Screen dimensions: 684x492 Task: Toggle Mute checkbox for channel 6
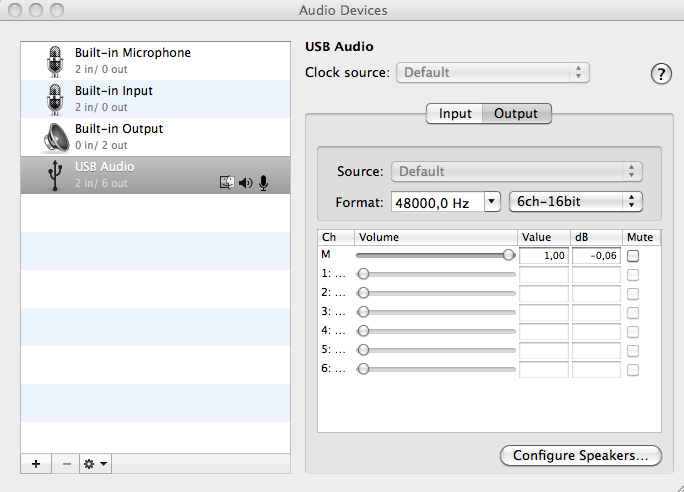632,369
